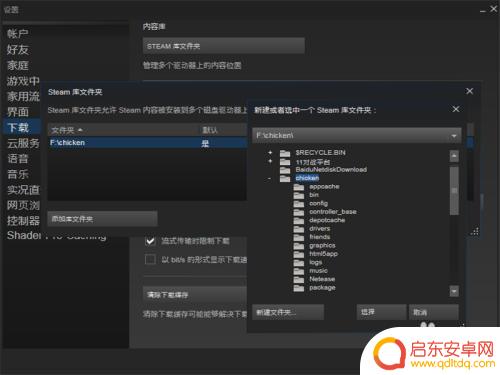Close the Steam 库文件夹 window
This screenshot has height=375, width=500.
pos(469,91)
